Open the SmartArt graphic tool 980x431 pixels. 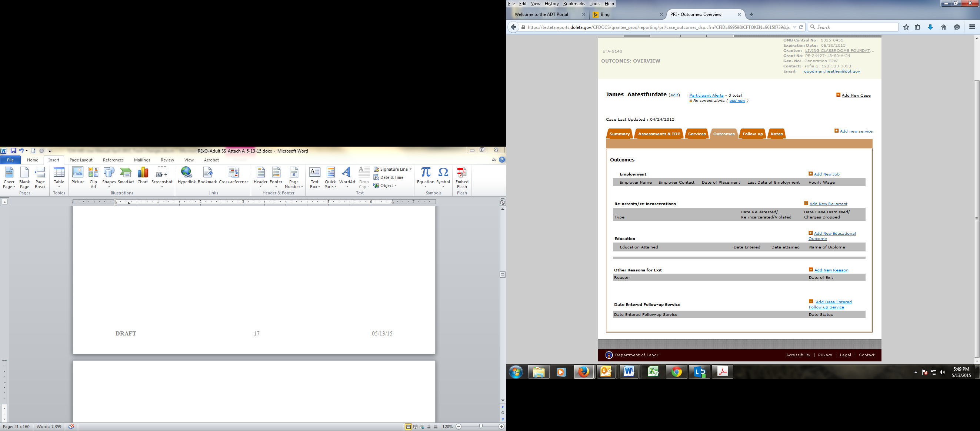(x=126, y=176)
